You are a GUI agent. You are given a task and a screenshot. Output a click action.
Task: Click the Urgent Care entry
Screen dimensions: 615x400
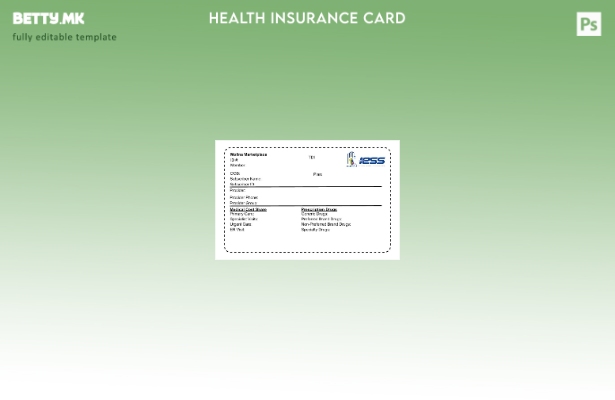241,224
